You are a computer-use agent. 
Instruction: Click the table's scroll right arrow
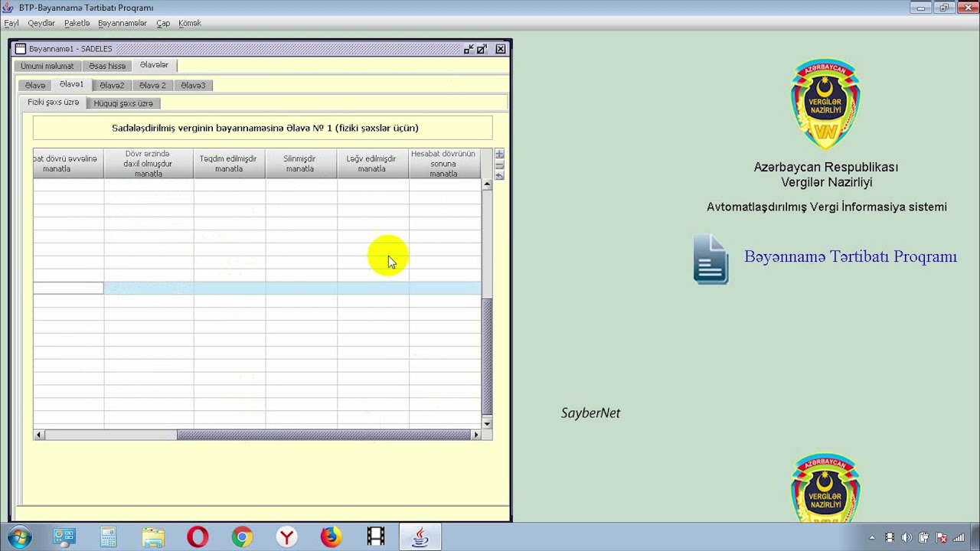coord(476,435)
